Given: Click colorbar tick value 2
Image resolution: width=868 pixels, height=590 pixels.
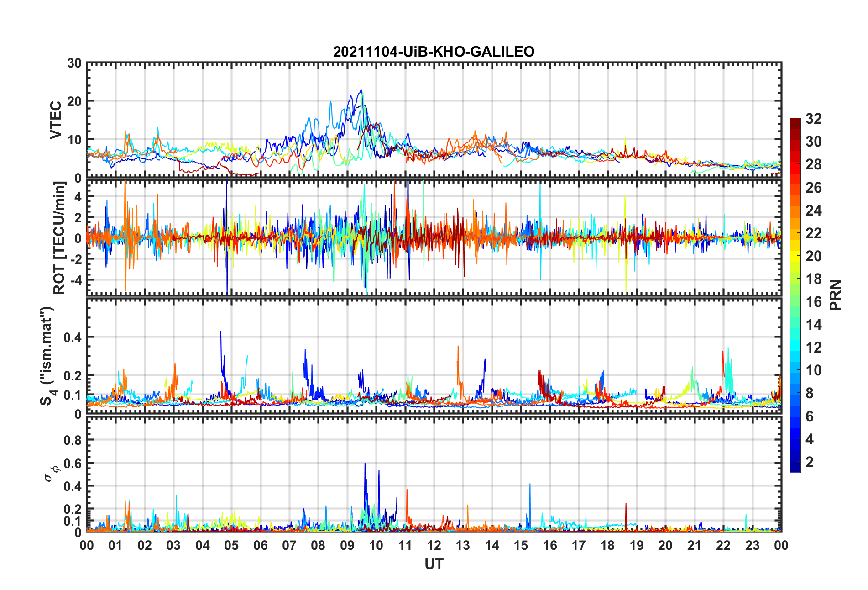Looking at the screenshot, I should tap(810, 462).
